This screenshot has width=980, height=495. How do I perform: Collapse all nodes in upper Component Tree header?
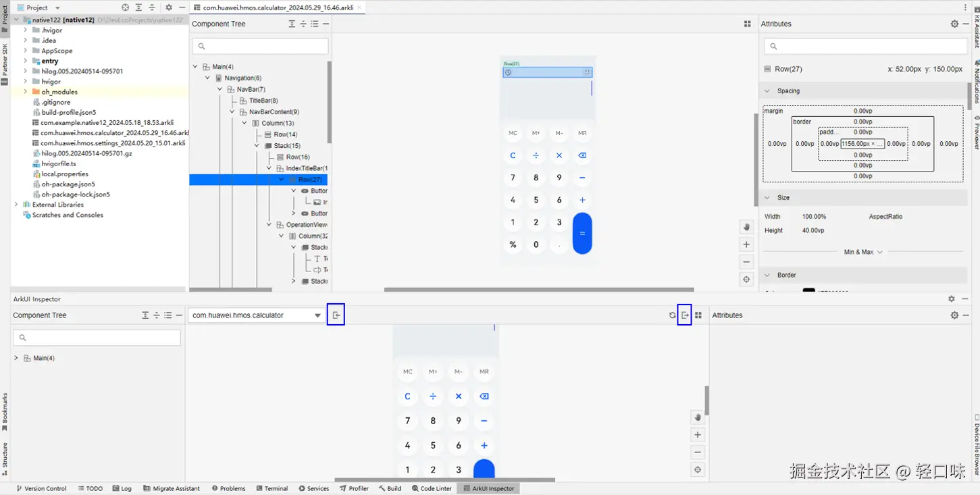[x=303, y=24]
